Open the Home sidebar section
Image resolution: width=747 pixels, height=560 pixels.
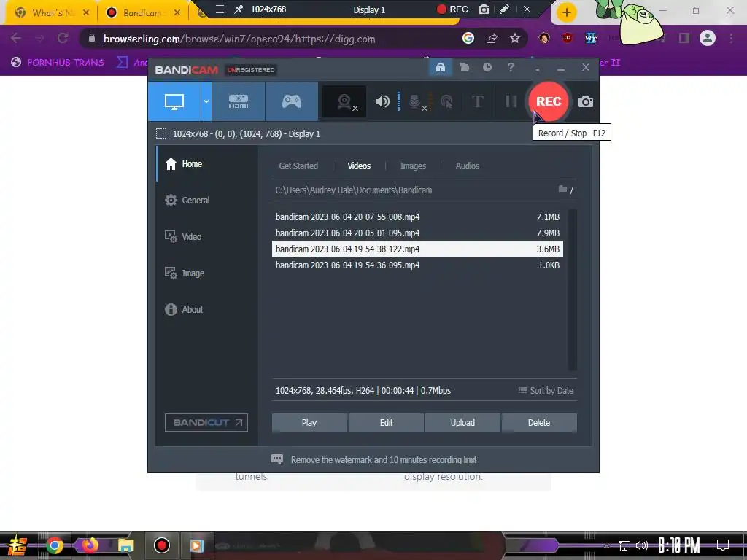coord(207,164)
